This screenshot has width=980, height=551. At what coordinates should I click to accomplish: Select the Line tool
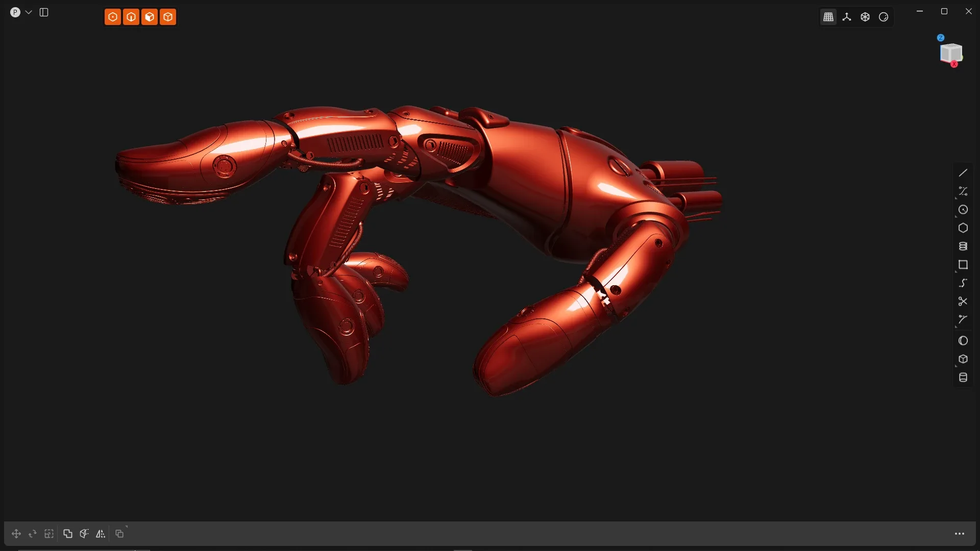[963, 173]
